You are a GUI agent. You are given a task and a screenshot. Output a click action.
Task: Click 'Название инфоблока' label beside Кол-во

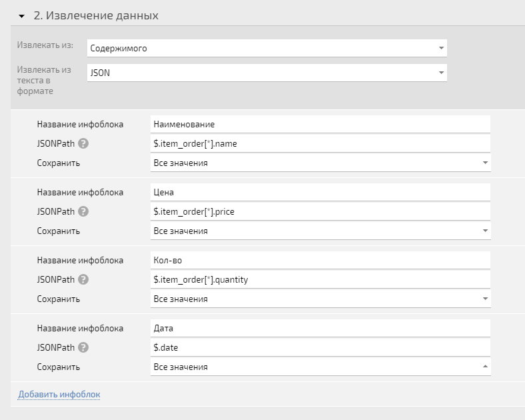pyautogui.click(x=80, y=260)
